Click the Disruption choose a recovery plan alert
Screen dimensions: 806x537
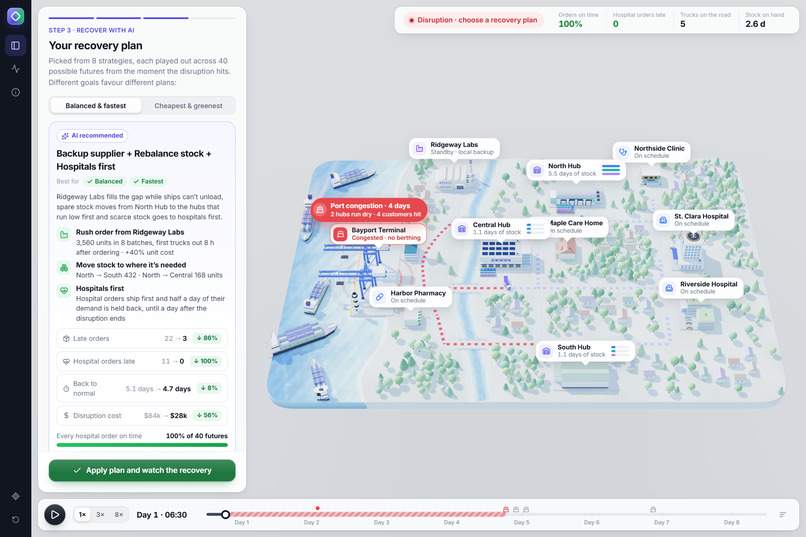click(x=473, y=20)
